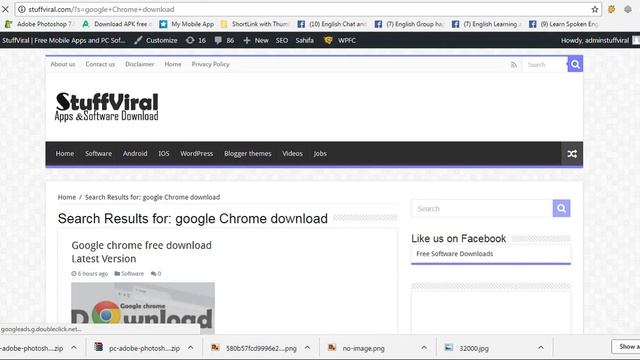The height and width of the screenshot is (360, 640).
Task: Bookmark this page with the star icon
Action: click(x=595, y=9)
